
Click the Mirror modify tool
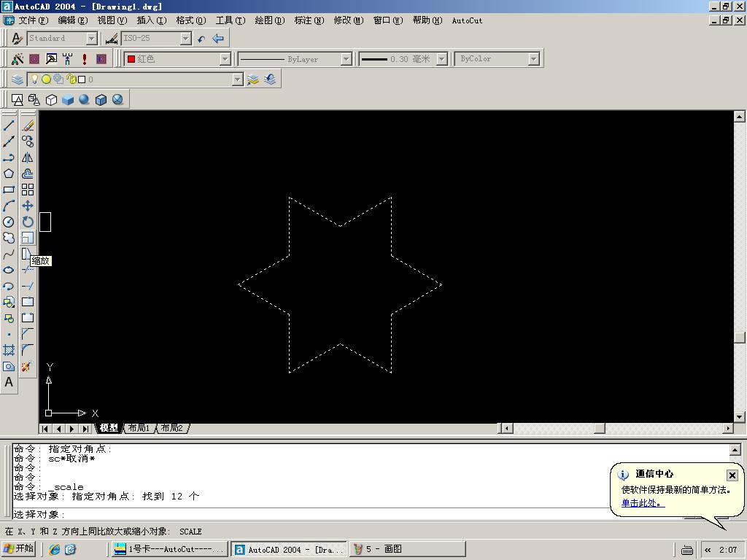[28, 157]
